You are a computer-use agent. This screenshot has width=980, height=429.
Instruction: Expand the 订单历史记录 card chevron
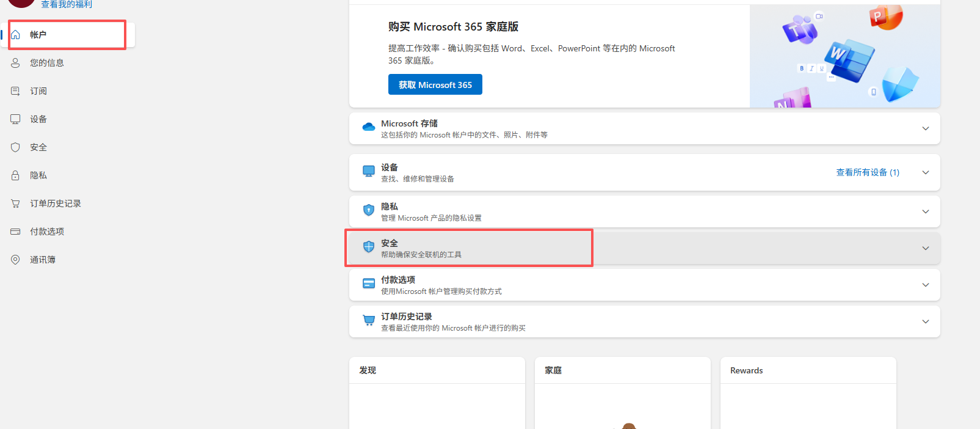pos(926,321)
